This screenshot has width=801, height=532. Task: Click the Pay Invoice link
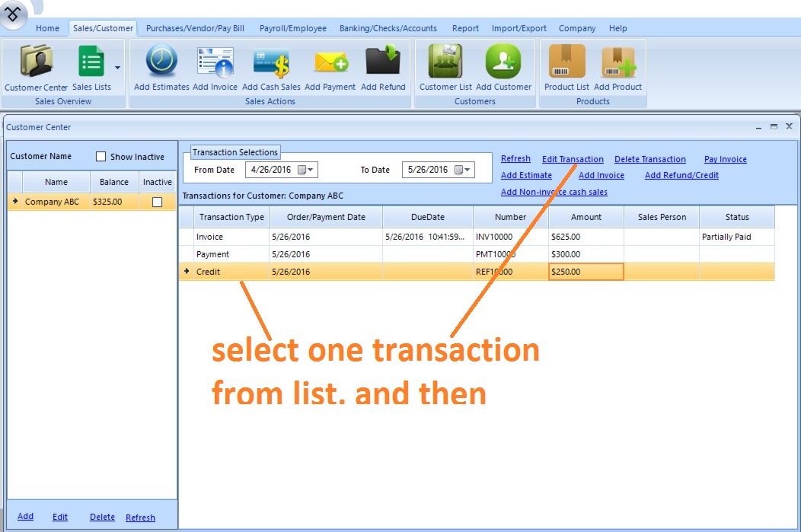point(725,159)
